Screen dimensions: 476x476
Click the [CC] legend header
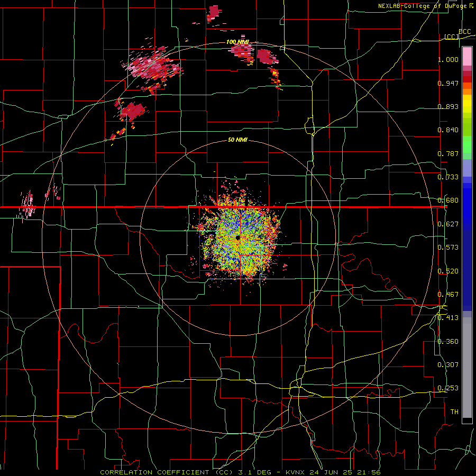pos(452,36)
